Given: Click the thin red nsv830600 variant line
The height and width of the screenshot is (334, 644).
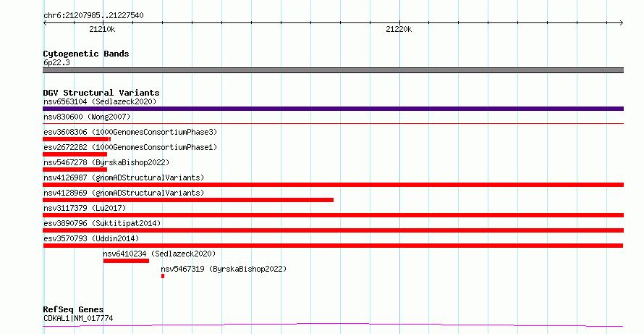Looking at the screenshot, I should tap(333, 123).
